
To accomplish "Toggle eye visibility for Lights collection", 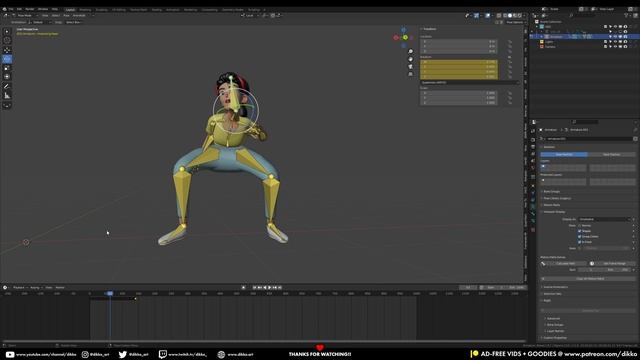I will point(615,42).
